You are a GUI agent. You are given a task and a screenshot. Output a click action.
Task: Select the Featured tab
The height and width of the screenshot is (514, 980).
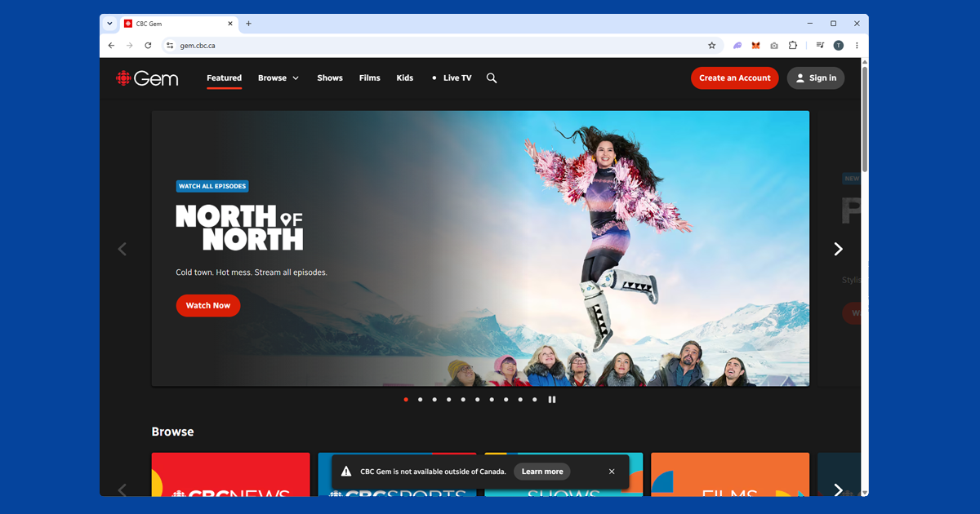[224, 78]
